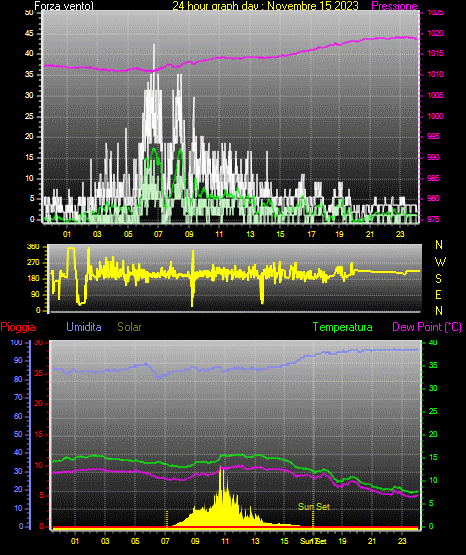The height and width of the screenshot is (555, 466).
Task: Click red rain axis value '25'
Action: tap(39, 373)
